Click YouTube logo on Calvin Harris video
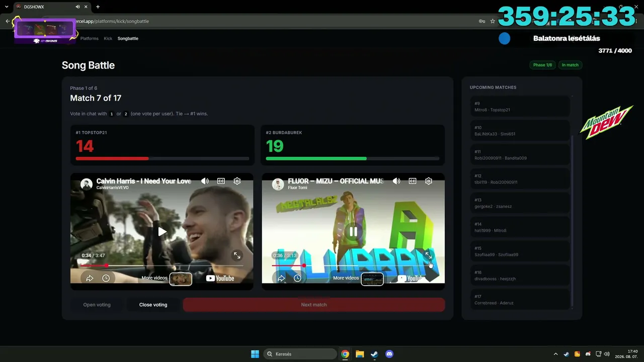Viewport: 644px width, 362px height. 220,278
